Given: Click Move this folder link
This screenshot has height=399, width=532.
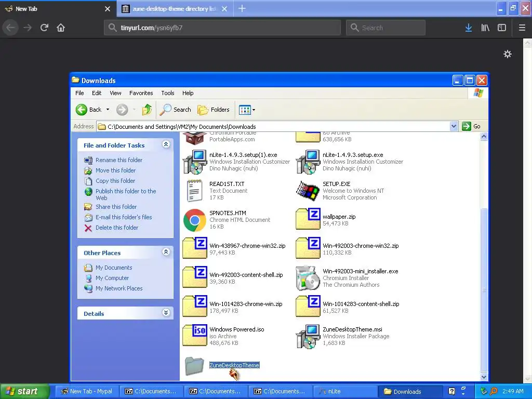Looking at the screenshot, I should click(x=115, y=170).
